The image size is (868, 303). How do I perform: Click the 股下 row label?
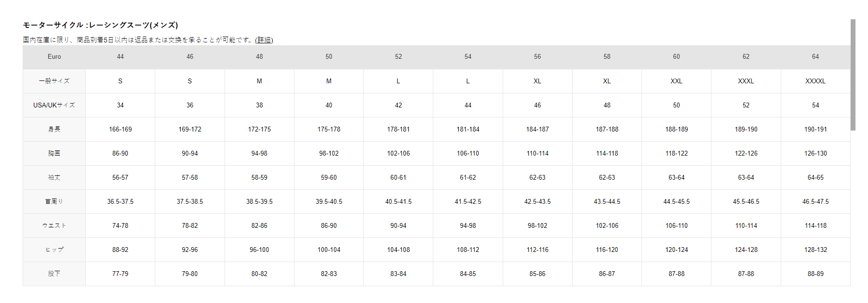click(x=54, y=274)
